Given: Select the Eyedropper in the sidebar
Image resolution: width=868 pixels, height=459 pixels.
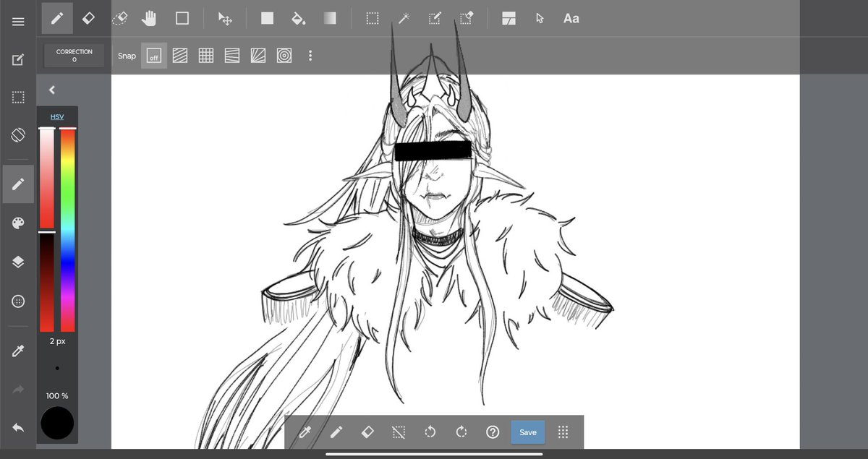Looking at the screenshot, I should (17, 351).
